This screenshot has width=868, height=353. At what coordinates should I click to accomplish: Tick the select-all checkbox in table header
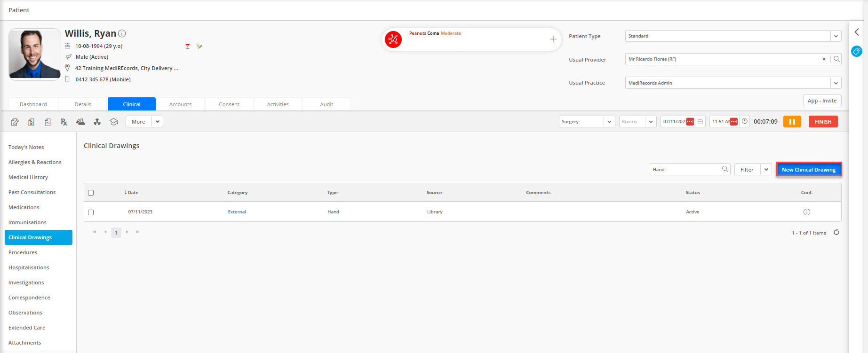click(91, 193)
